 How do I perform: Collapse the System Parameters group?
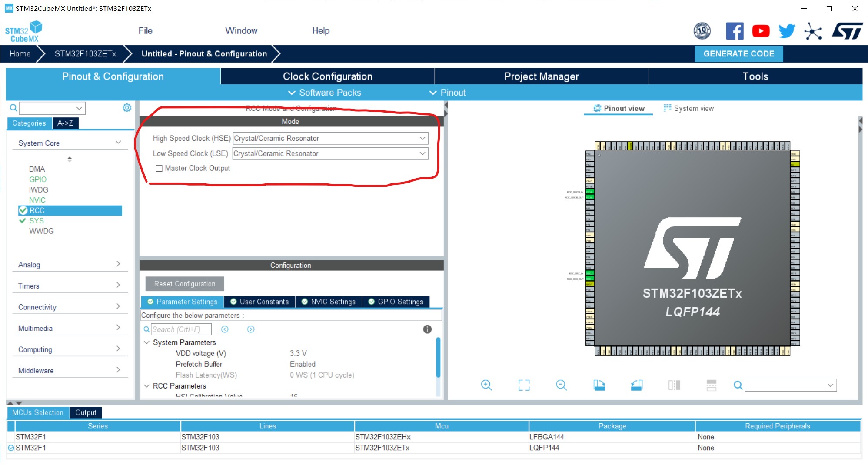[x=146, y=342]
